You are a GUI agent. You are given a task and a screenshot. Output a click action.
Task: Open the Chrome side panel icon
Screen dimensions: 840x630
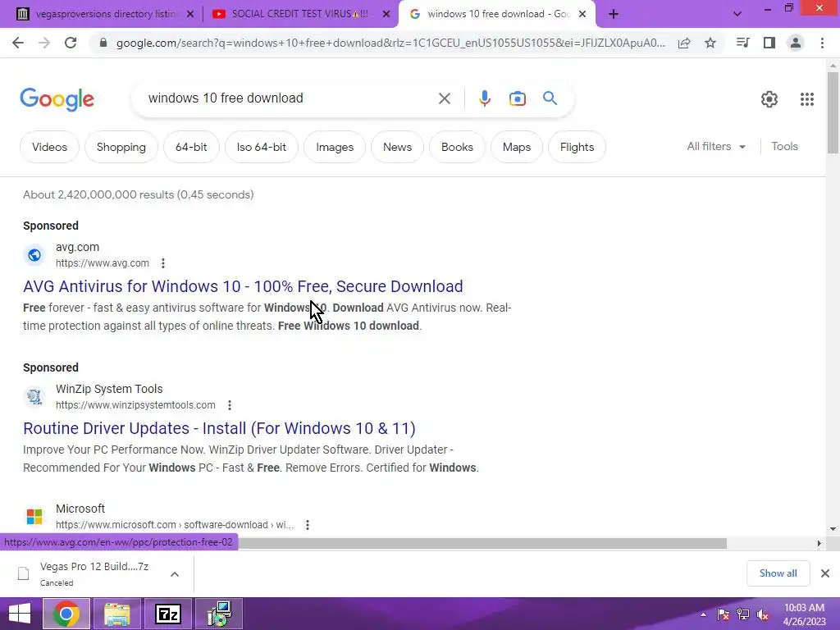tap(769, 43)
